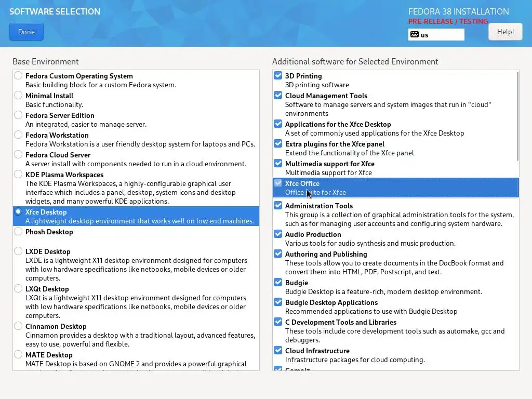Uncheck the 3D Printing checkbox
532x399 pixels.
278,75
